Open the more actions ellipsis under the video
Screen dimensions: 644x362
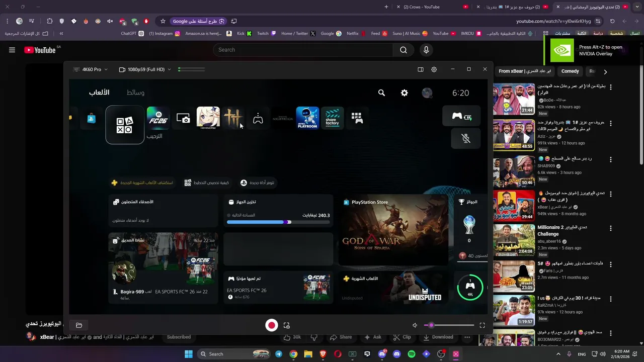pos(467,337)
